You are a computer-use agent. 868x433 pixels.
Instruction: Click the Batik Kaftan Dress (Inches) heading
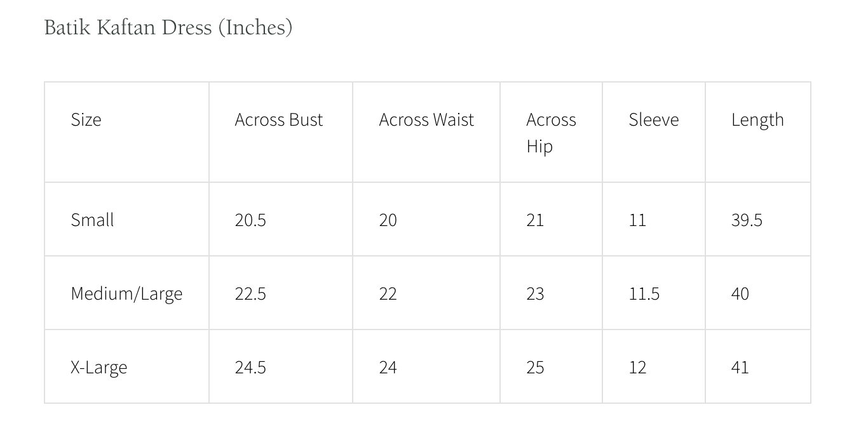[x=168, y=27]
